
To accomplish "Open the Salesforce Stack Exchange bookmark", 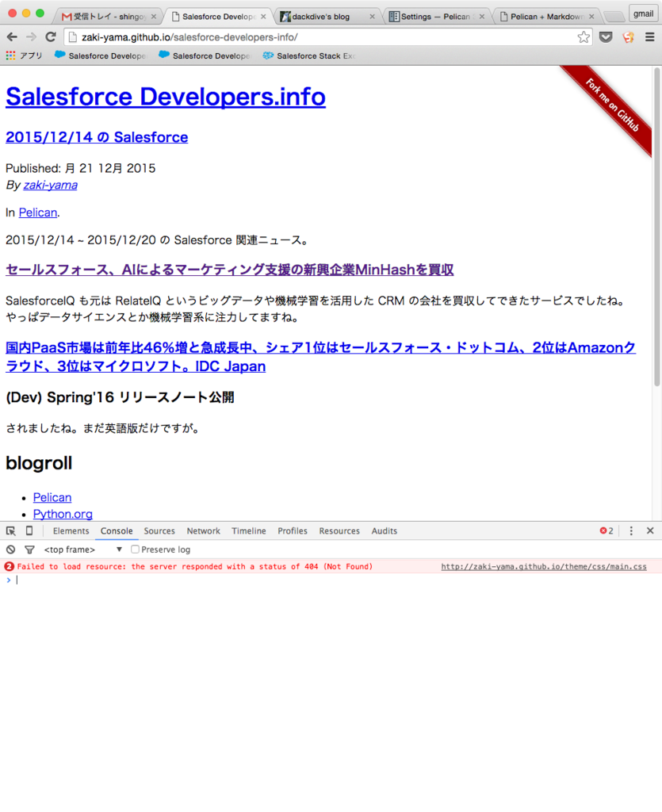I will pyautogui.click(x=309, y=56).
